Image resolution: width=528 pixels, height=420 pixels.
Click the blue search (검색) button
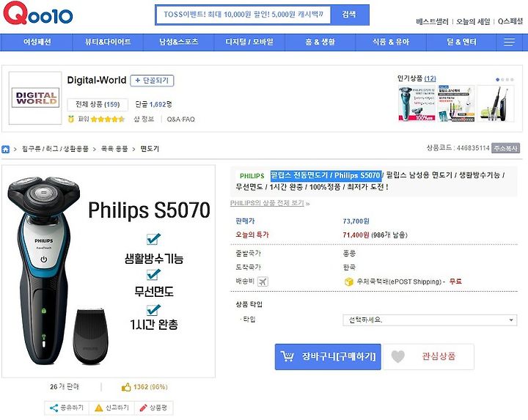[x=349, y=15]
